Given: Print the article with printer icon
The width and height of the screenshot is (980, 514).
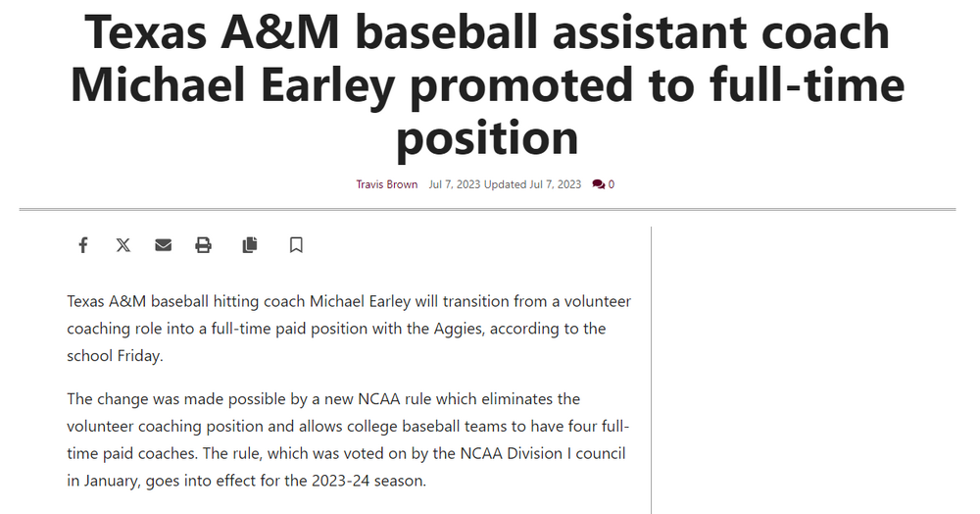Looking at the screenshot, I should click(x=203, y=245).
